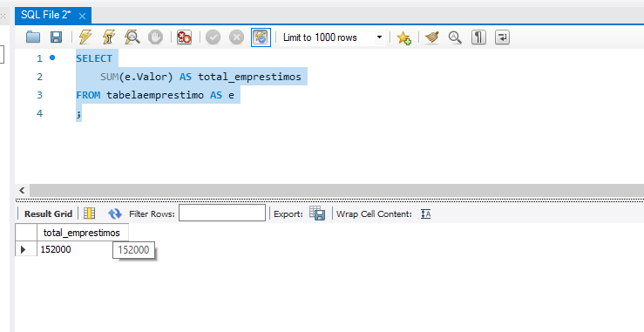Commit transaction check mark icon
Screen dimensions: 644x332
(x=213, y=37)
